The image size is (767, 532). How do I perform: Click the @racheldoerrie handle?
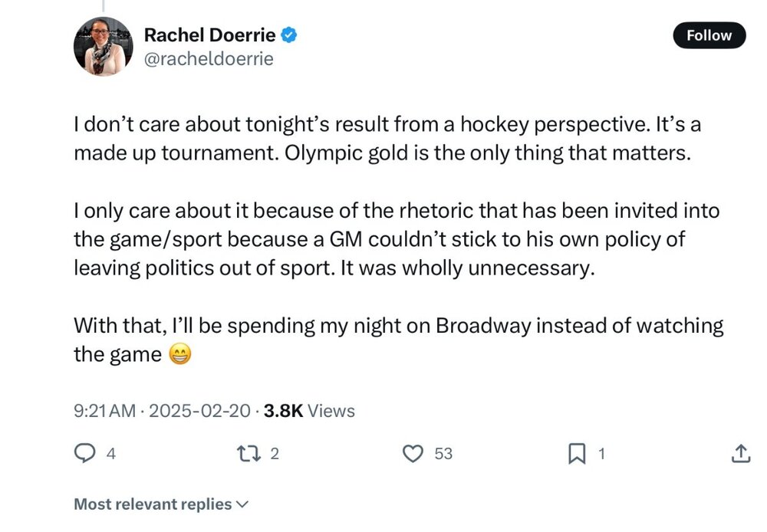click(209, 59)
